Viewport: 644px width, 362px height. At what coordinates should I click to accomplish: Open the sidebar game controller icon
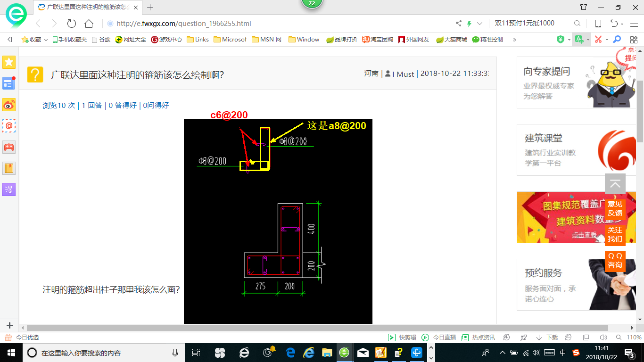click(9, 147)
